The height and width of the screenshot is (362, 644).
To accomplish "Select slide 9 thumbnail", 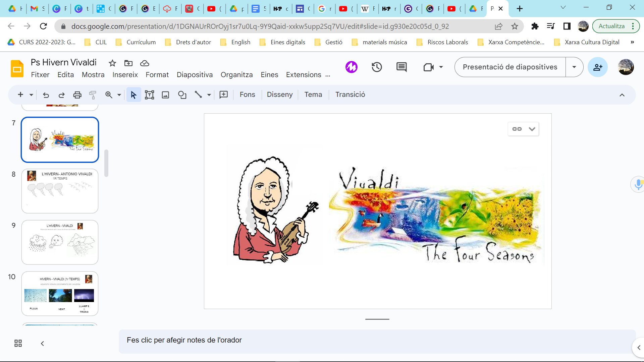I will coord(60,242).
